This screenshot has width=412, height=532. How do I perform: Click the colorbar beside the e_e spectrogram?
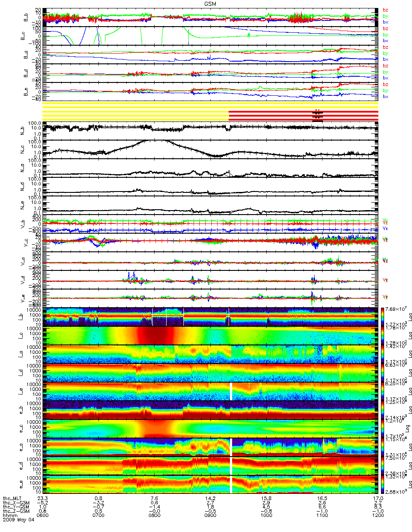click(384, 484)
